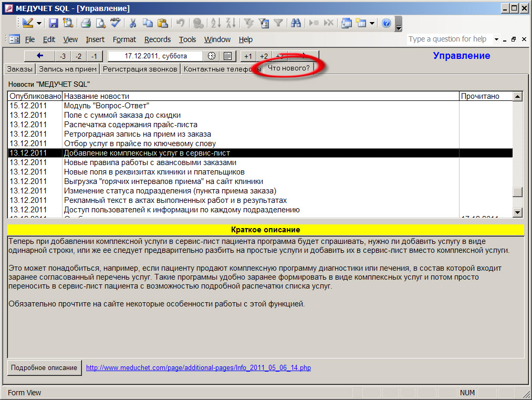The image size is (532, 400).
Task: Click Filter By Form icon
Action: click(264, 23)
